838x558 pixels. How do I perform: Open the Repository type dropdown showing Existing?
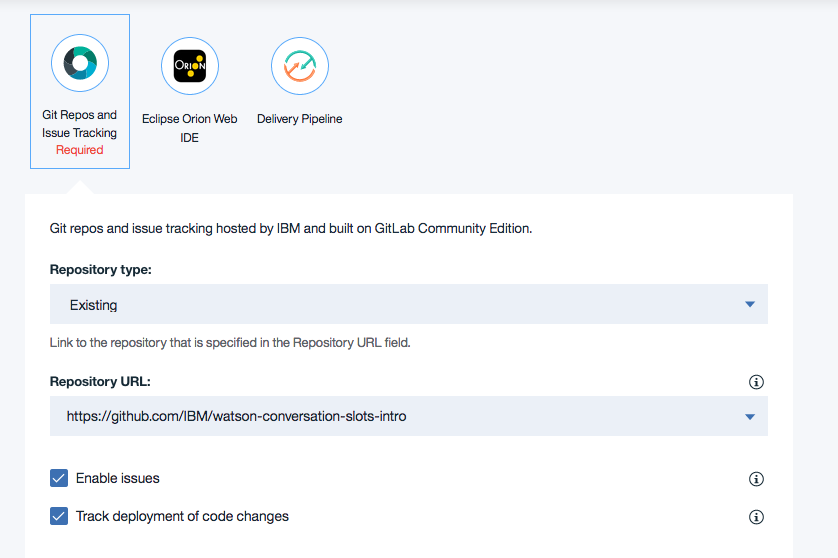pos(409,304)
